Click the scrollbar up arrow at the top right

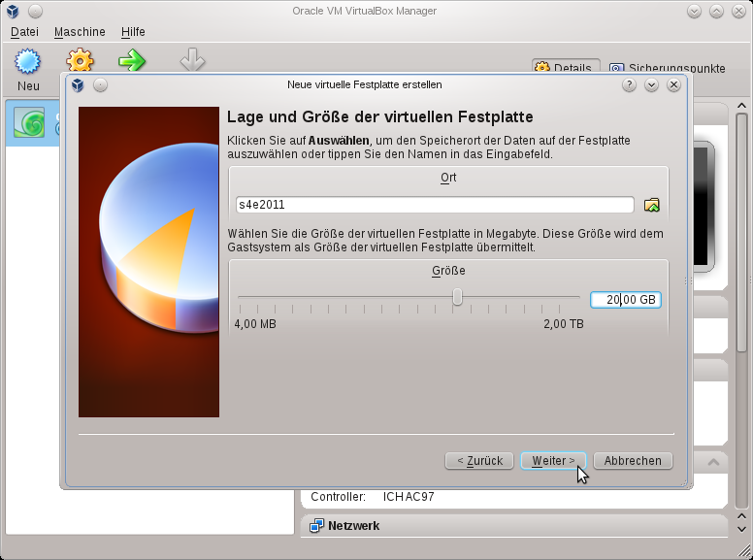(x=742, y=106)
